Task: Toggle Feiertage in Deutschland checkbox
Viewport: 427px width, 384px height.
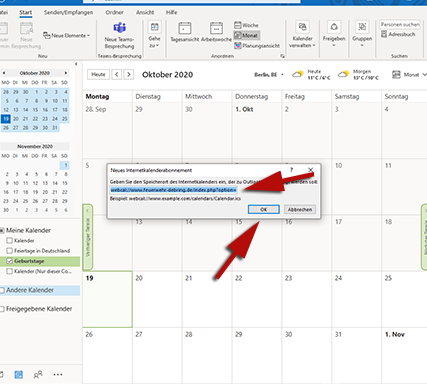Action: click(9, 251)
